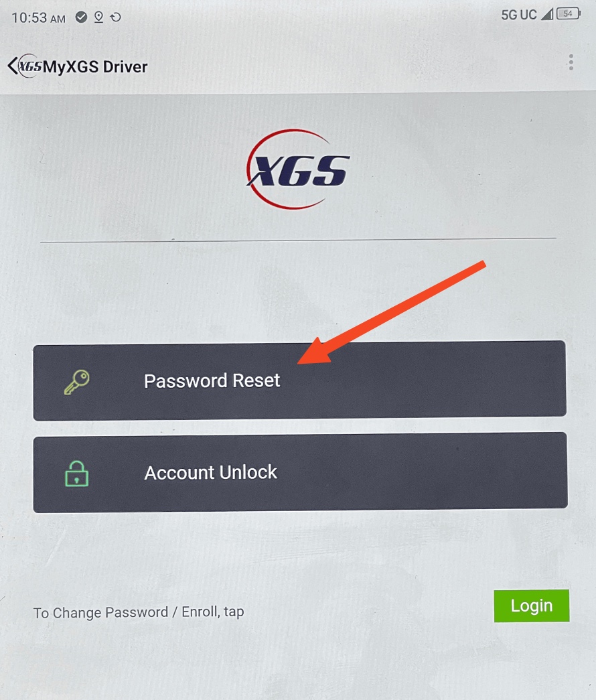Tap the checkmark status icon
This screenshot has width=596, height=700.
[81, 17]
